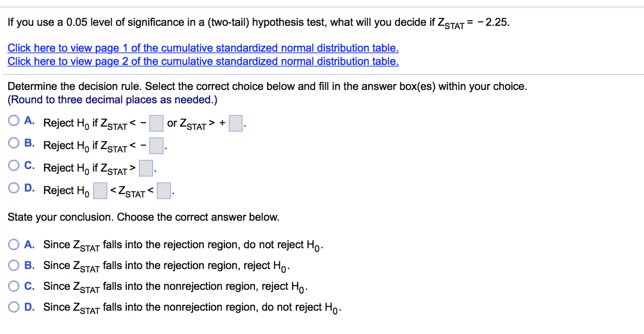The width and height of the screenshot is (644, 334).
Task: Click the 'Reject H0 if ZSTAT < −' text of option B
Action: tap(95, 146)
